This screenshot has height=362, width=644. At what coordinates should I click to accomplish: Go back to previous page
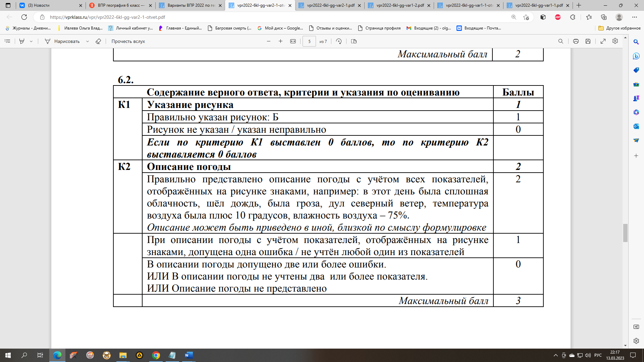[9, 17]
